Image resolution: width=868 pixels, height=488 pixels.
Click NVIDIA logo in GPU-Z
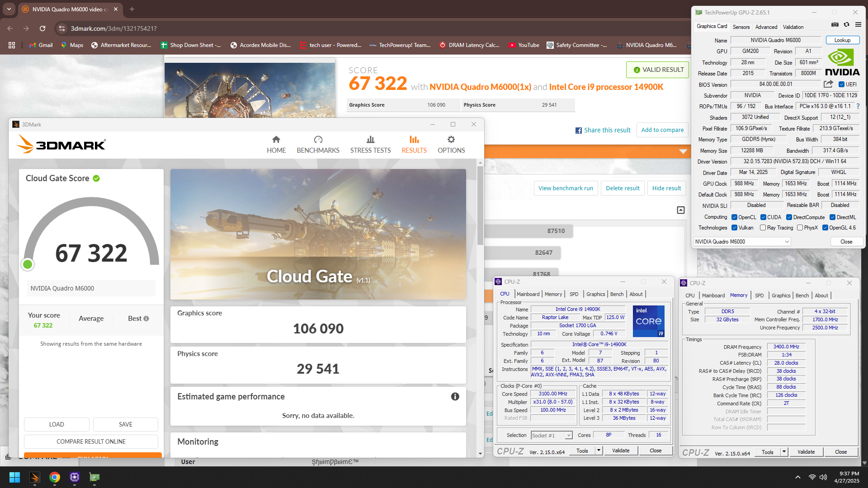click(842, 62)
